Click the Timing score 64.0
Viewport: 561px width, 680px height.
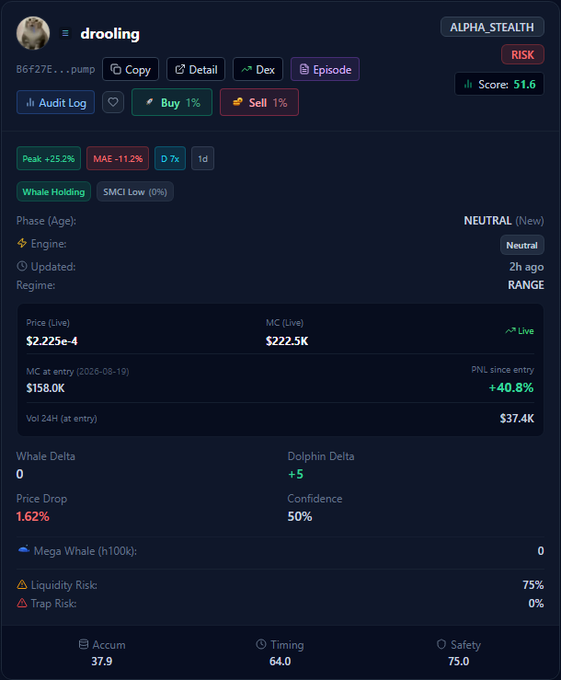click(280, 661)
